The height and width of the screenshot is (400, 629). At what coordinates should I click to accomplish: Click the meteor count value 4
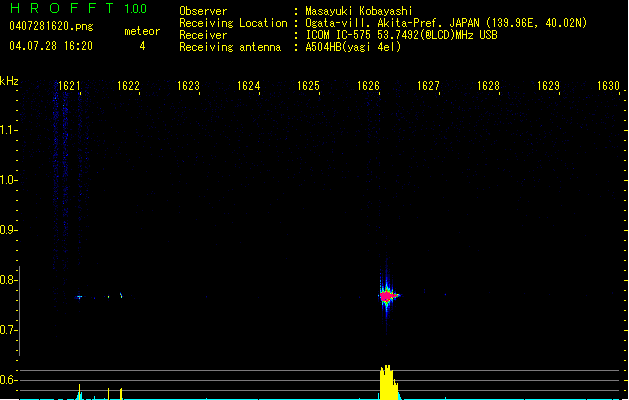click(x=142, y=46)
